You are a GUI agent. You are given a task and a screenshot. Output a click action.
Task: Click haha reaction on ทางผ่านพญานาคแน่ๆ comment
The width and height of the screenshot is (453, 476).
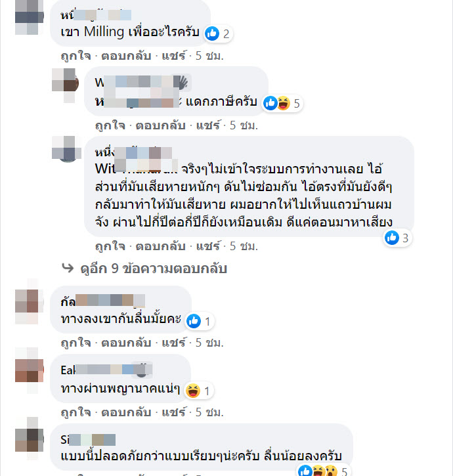click(x=193, y=391)
